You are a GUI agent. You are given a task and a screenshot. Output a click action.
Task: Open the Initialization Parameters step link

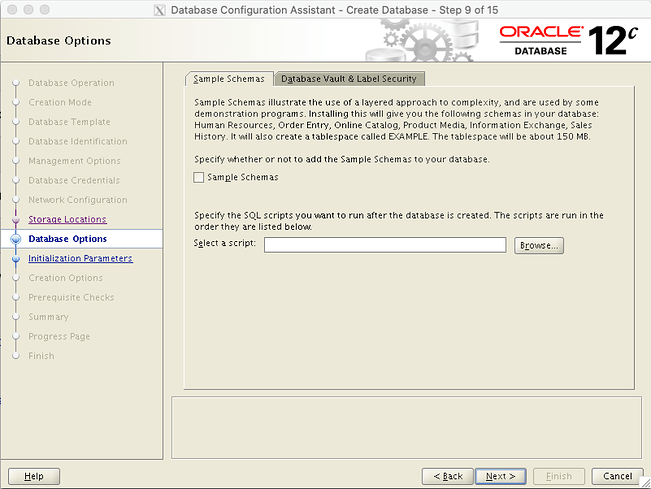pos(80,258)
